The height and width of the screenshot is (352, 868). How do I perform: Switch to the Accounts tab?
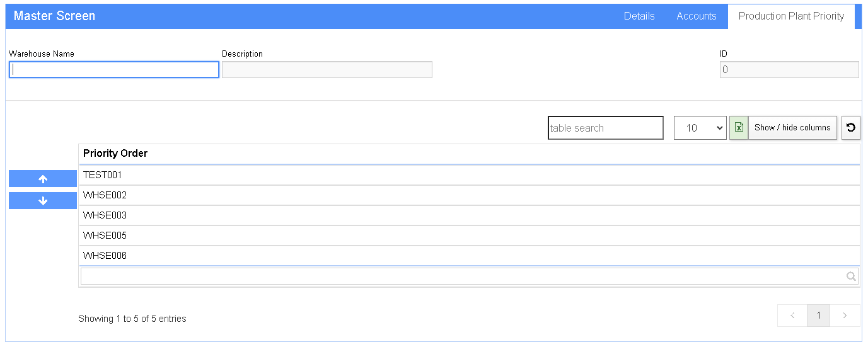pyautogui.click(x=697, y=16)
